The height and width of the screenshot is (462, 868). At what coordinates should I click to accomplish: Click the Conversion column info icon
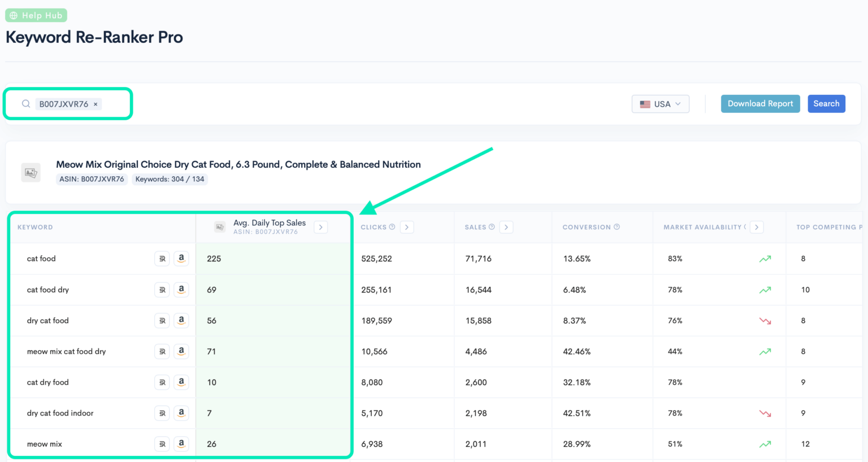(x=616, y=226)
